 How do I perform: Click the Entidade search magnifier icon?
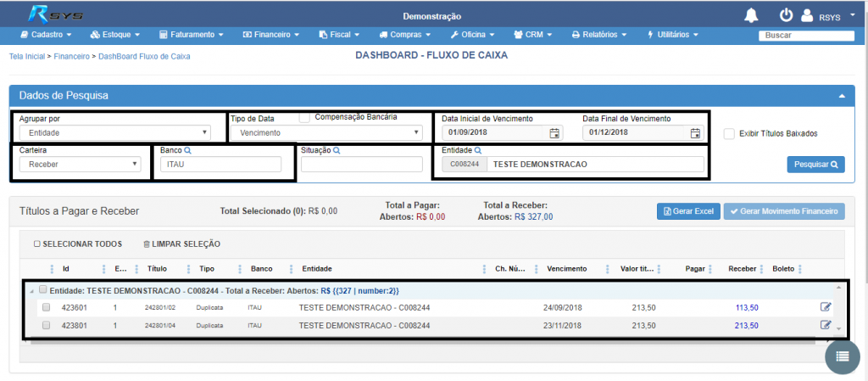click(x=477, y=150)
